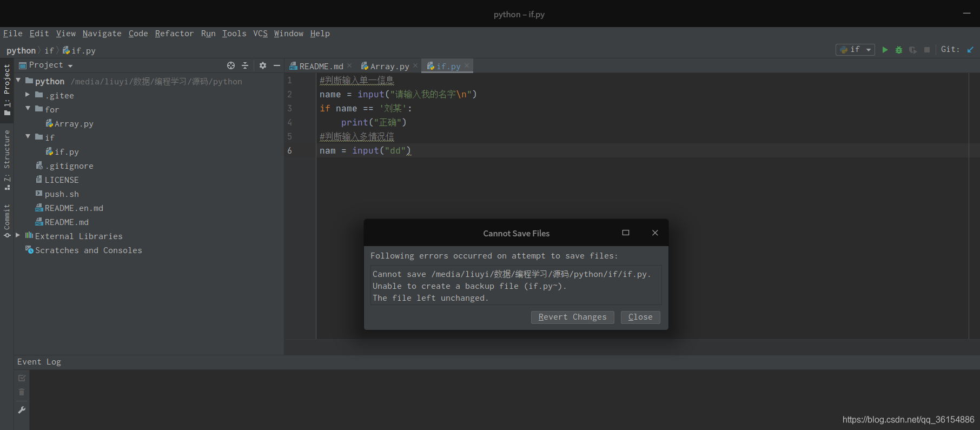The height and width of the screenshot is (430, 980).
Task: Open Event Log settings wrench
Action: click(22, 410)
